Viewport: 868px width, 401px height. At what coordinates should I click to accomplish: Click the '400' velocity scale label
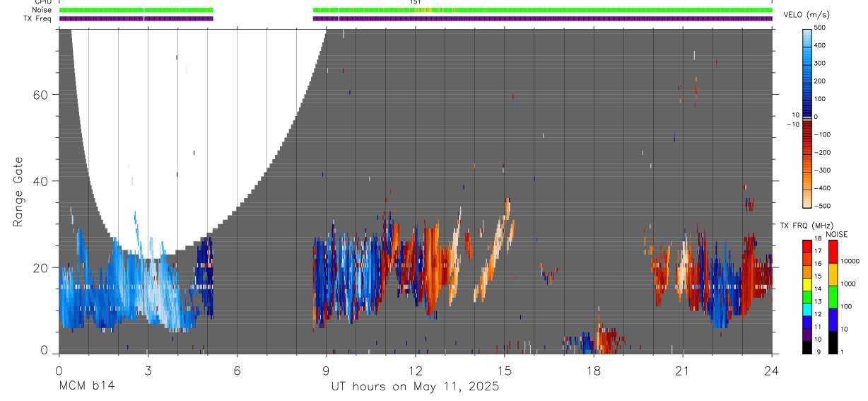pyautogui.click(x=820, y=45)
